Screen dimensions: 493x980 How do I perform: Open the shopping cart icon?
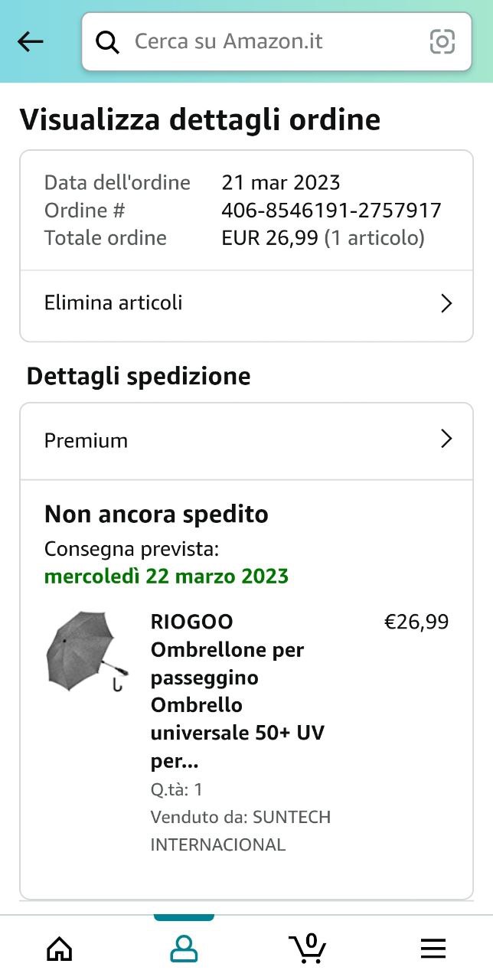point(309,949)
